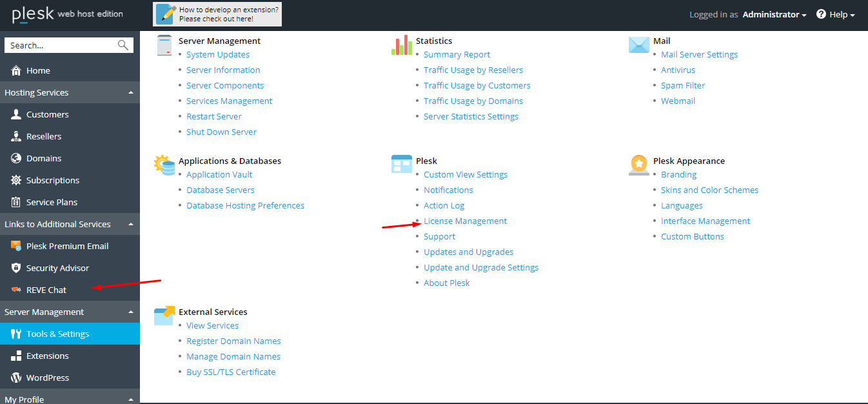The width and height of the screenshot is (868, 404).
Task: Open the Administrator account dropdown
Action: (x=774, y=14)
